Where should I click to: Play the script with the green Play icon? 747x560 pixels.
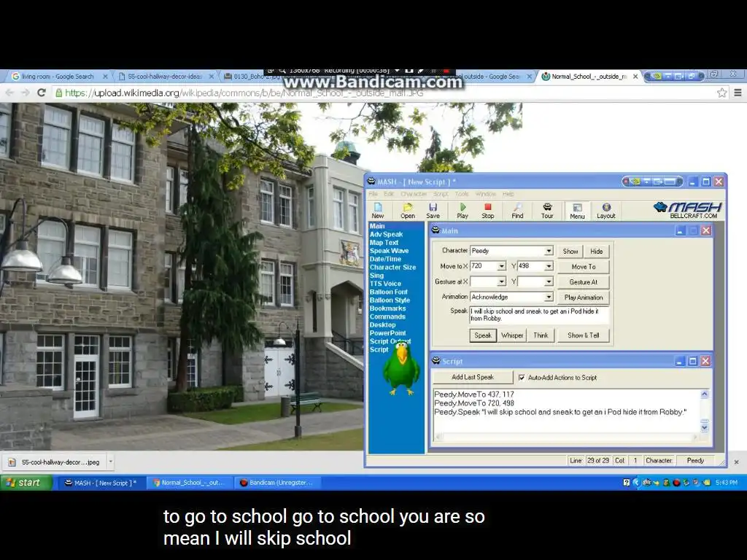coord(462,211)
